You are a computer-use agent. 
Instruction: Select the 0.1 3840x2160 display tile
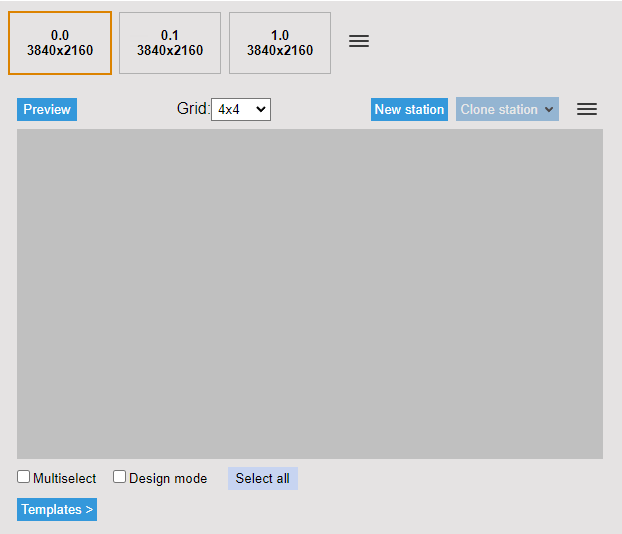(170, 43)
